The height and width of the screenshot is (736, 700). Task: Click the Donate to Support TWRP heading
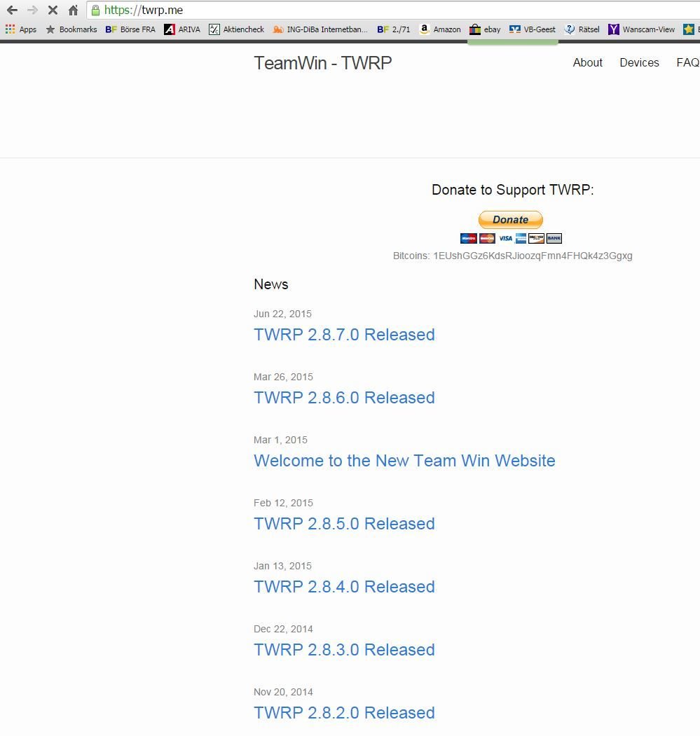click(x=512, y=190)
